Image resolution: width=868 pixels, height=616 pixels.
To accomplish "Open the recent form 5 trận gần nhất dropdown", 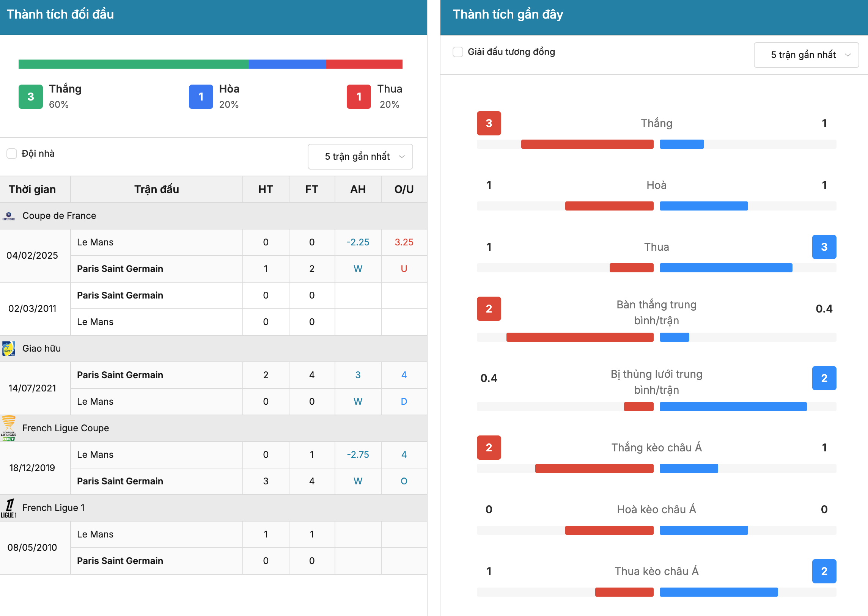I will (806, 55).
